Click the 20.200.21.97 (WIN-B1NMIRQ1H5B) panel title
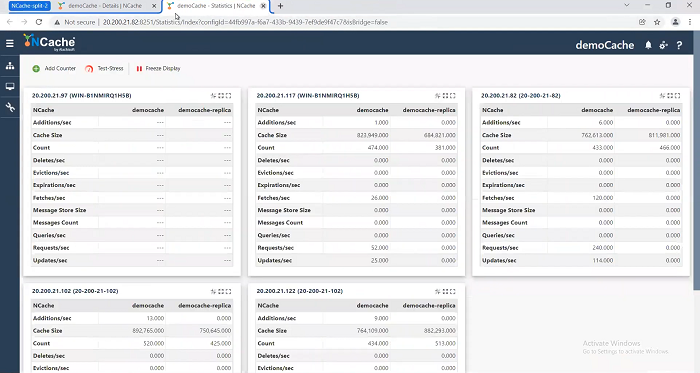The height and width of the screenshot is (373, 700). [x=82, y=95]
